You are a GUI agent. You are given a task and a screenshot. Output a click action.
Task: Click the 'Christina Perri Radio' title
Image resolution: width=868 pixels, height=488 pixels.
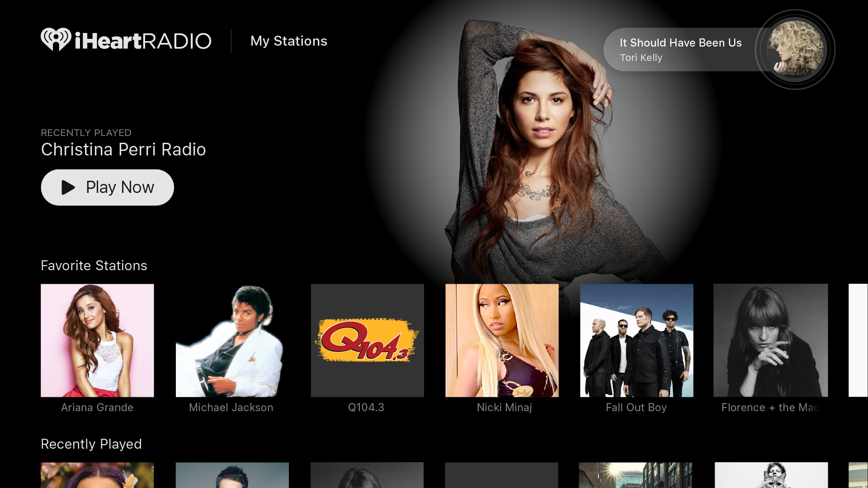[x=123, y=150]
